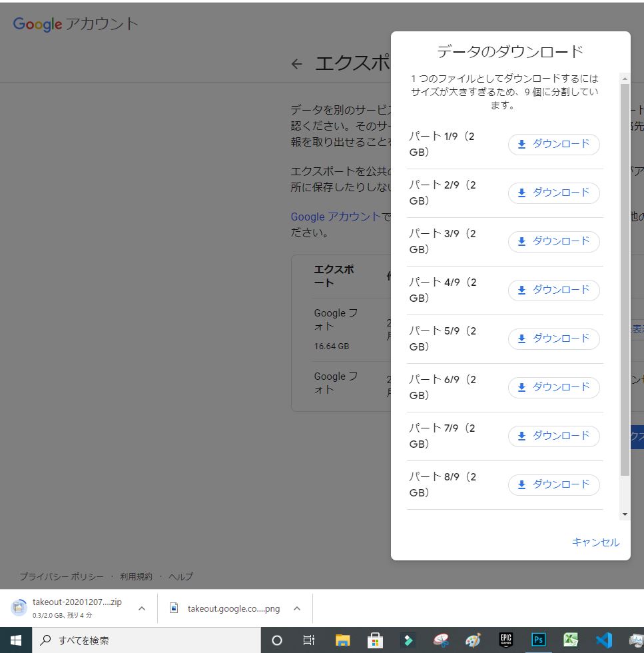This screenshot has width=644, height=653.
Task: Open the Google アカウント blue link in text
Action: (x=336, y=217)
